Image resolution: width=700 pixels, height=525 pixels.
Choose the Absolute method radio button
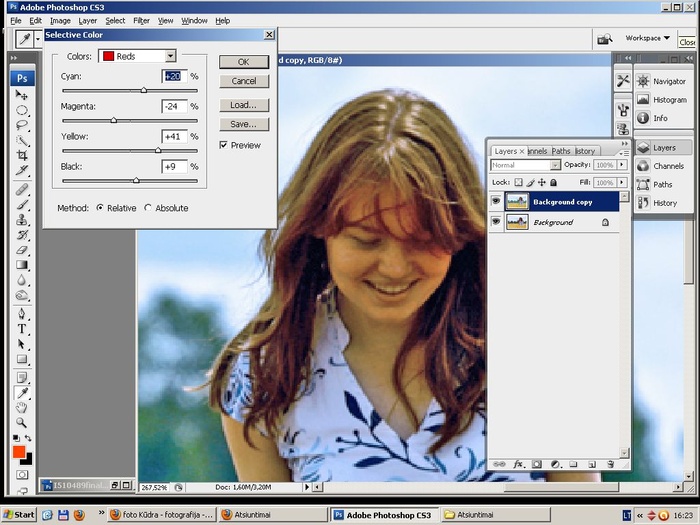tap(149, 208)
